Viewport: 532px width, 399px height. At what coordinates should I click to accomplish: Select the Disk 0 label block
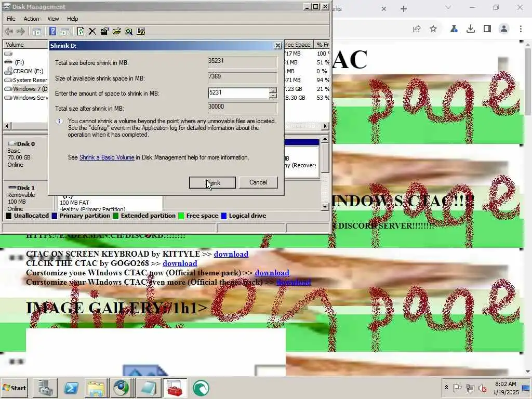pos(25,157)
